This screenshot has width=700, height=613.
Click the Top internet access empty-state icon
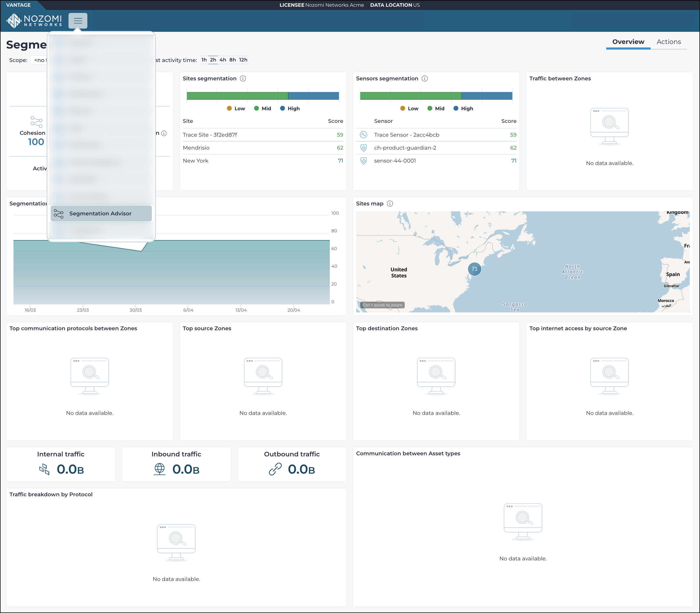(x=609, y=376)
